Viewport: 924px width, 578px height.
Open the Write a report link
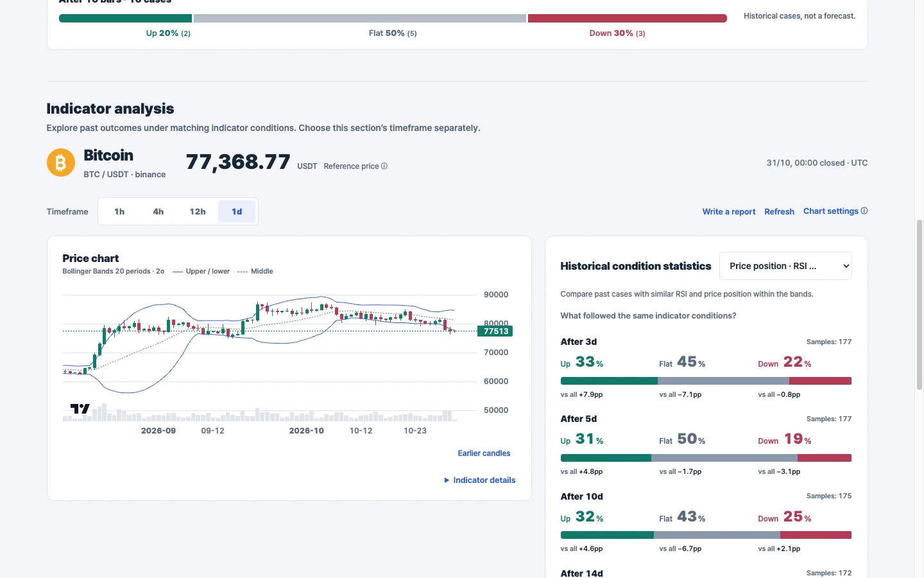click(729, 211)
